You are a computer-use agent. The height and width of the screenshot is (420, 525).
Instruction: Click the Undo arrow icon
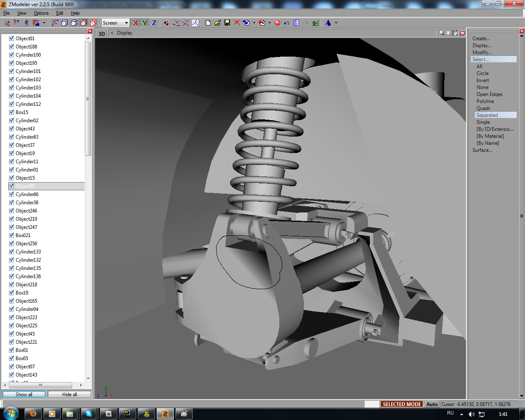[287, 23]
